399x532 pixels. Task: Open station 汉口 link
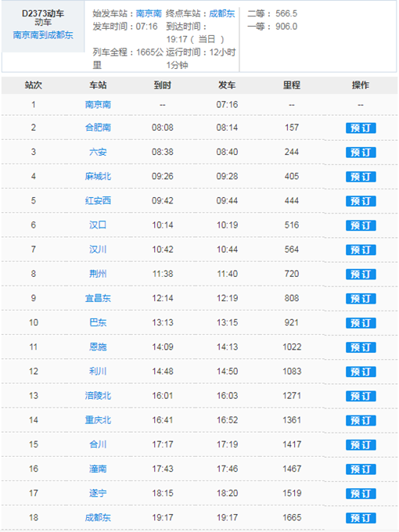coord(98,225)
